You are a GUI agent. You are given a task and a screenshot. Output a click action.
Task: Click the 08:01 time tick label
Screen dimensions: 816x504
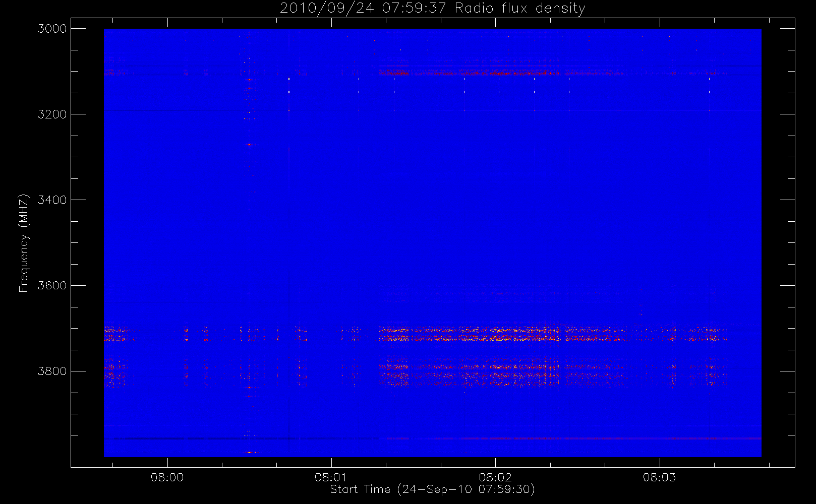click(x=331, y=477)
